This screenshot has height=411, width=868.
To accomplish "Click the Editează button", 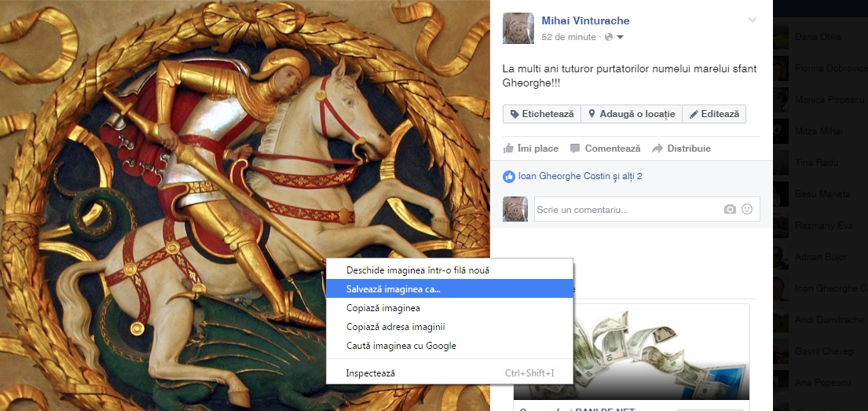I will pyautogui.click(x=714, y=114).
